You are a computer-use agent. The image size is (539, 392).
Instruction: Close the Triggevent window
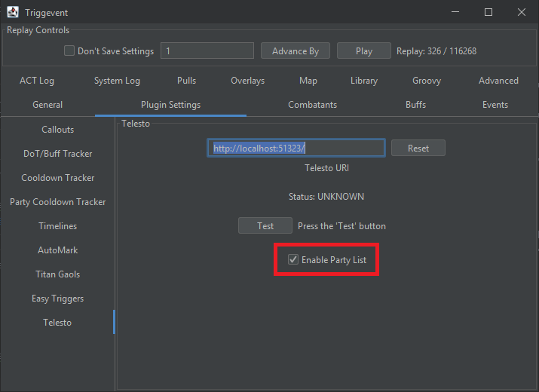(x=522, y=12)
